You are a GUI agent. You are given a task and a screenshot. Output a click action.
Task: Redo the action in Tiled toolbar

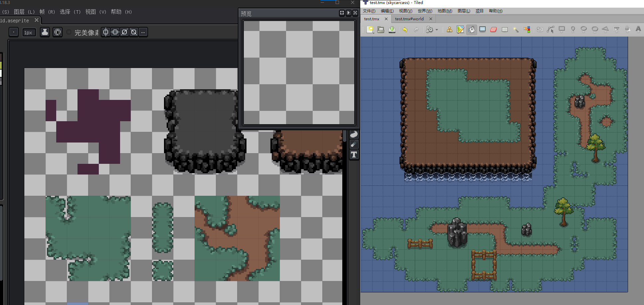416,30
